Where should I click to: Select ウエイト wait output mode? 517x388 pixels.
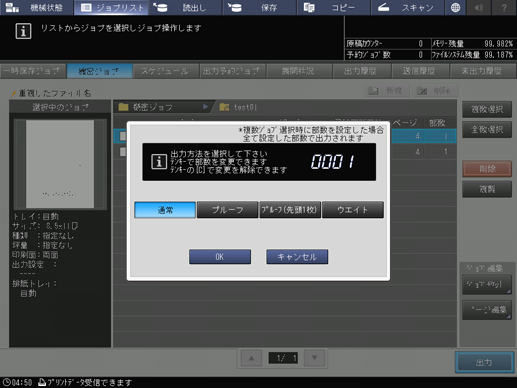[353, 210]
